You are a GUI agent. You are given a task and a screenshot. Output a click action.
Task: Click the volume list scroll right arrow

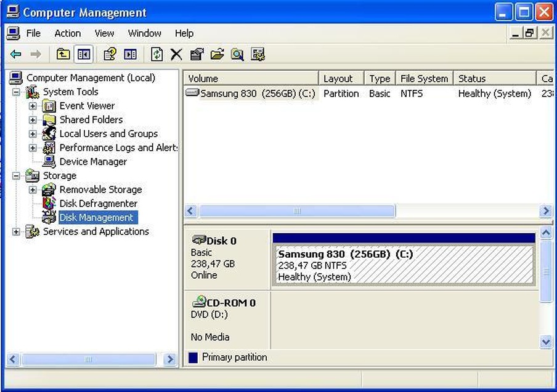click(546, 211)
